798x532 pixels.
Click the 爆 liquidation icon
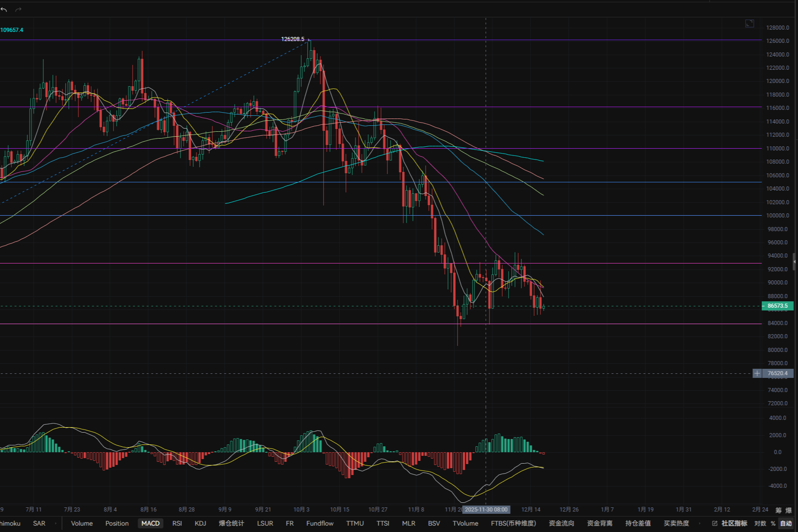[x=789, y=510]
